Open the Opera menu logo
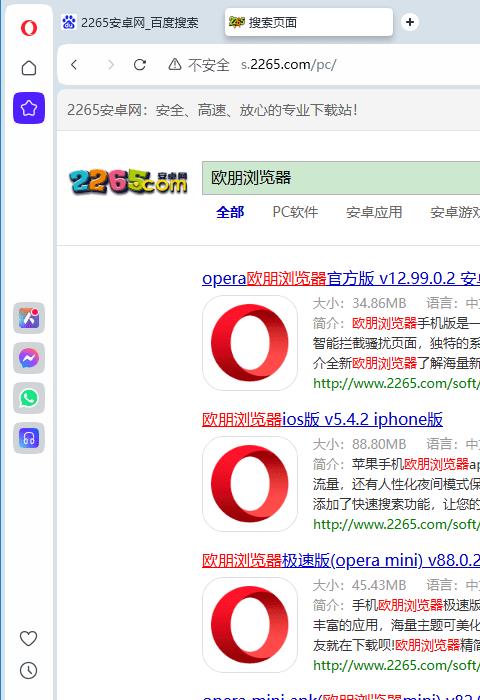 pyautogui.click(x=29, y=28)
